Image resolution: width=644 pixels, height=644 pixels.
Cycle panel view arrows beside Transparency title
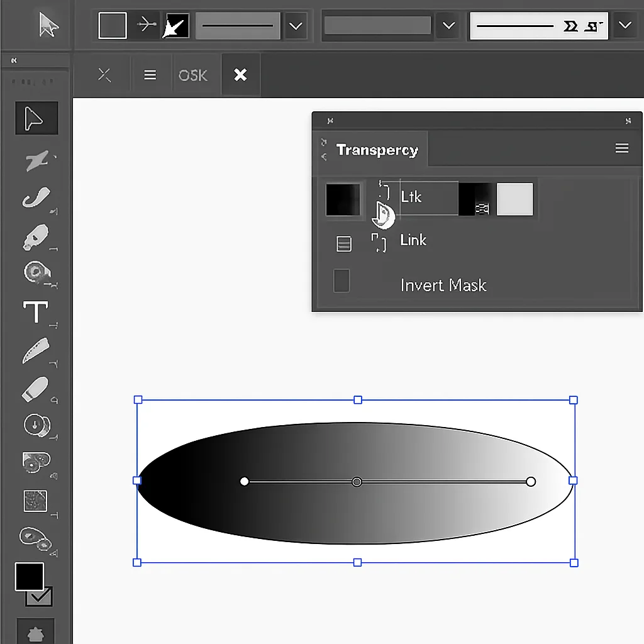tap(324, 149)
